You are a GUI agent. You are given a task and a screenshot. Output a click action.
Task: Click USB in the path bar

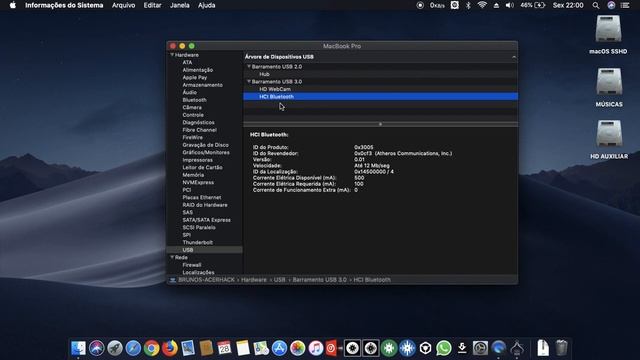pos(280,280)
